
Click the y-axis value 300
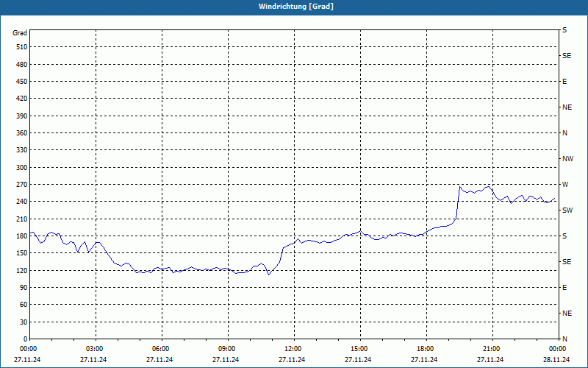pos(21,168)
